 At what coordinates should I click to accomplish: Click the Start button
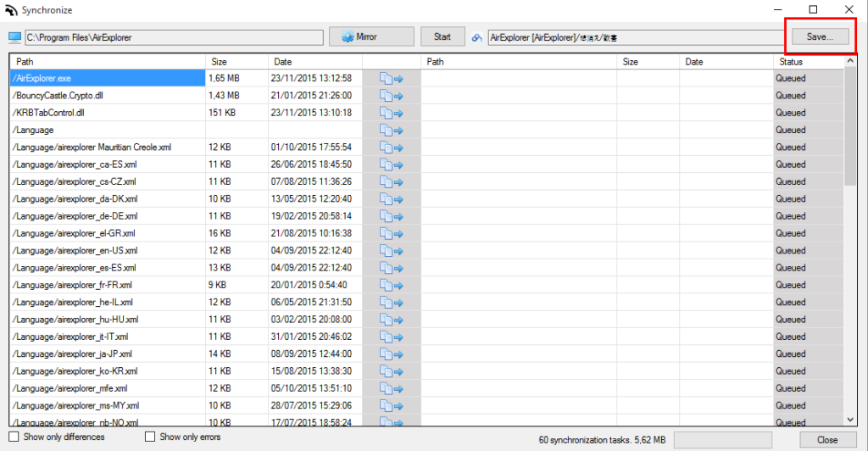pos(442,36)
